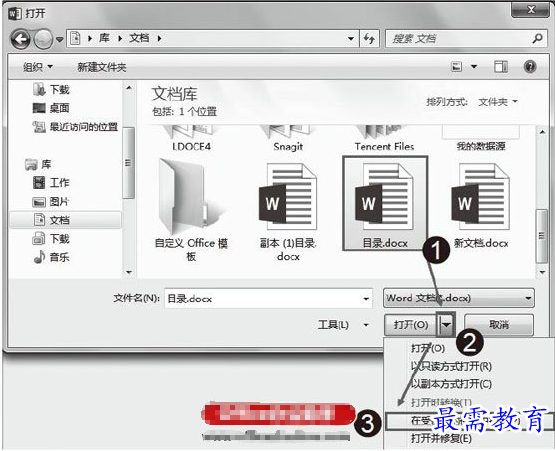Click sidebar scrollbar down arrow
The image size is (555, 451).
point(129,272)
